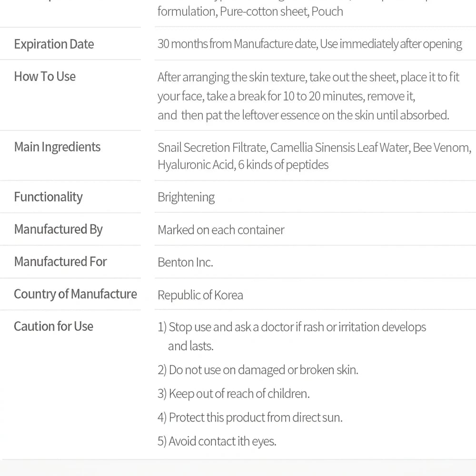
Task: Click the Snail Secretion Filtrate ingredient line
Action: [x=315, y=148]
